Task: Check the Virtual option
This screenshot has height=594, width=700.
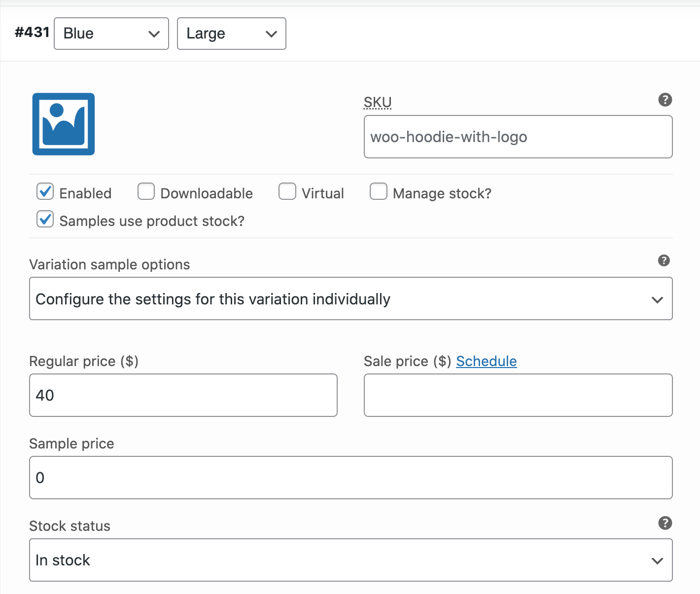Action: click(287, 191)
